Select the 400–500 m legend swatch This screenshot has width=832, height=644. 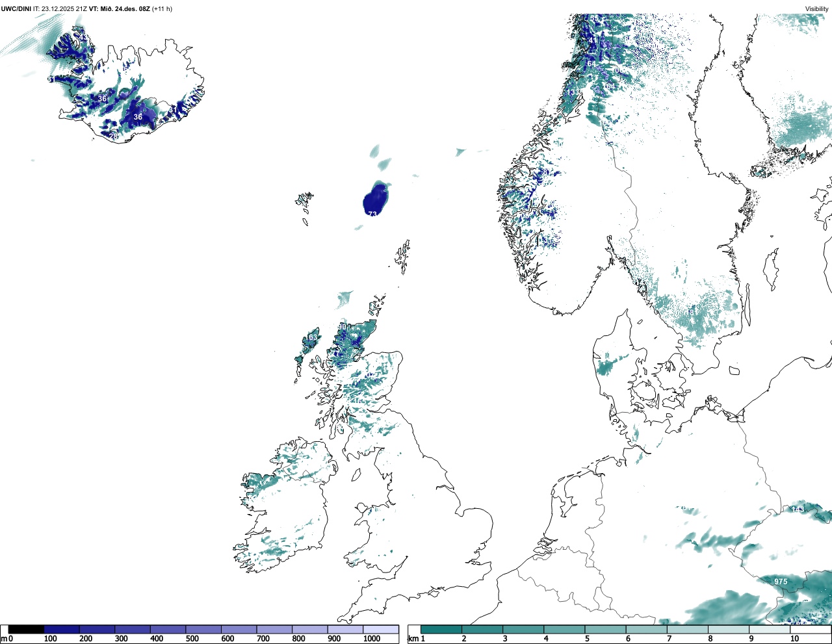click(168, 629)
